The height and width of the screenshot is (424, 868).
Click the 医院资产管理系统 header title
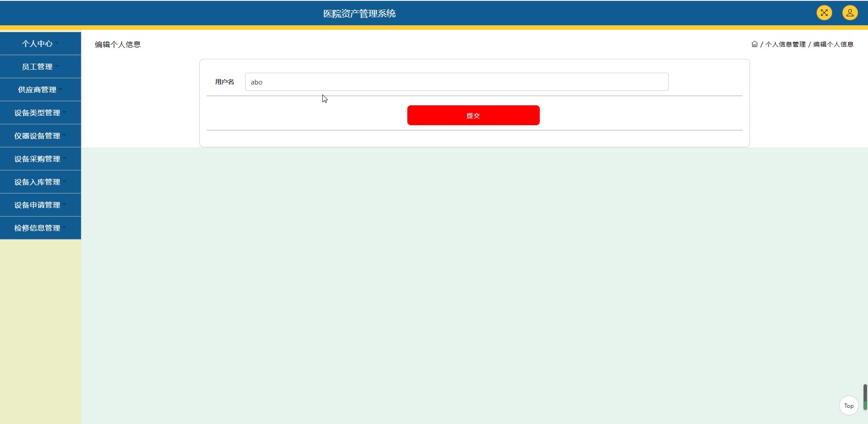coord(359,14)
